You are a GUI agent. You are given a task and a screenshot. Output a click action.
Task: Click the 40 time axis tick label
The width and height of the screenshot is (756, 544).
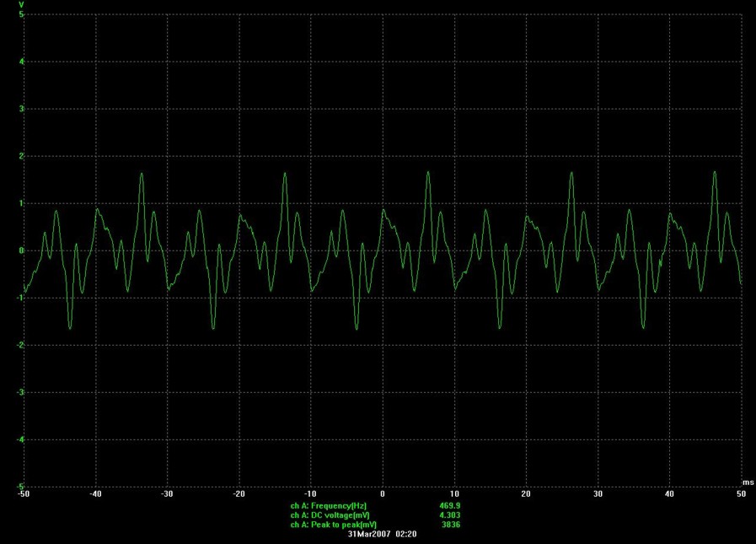669,493
